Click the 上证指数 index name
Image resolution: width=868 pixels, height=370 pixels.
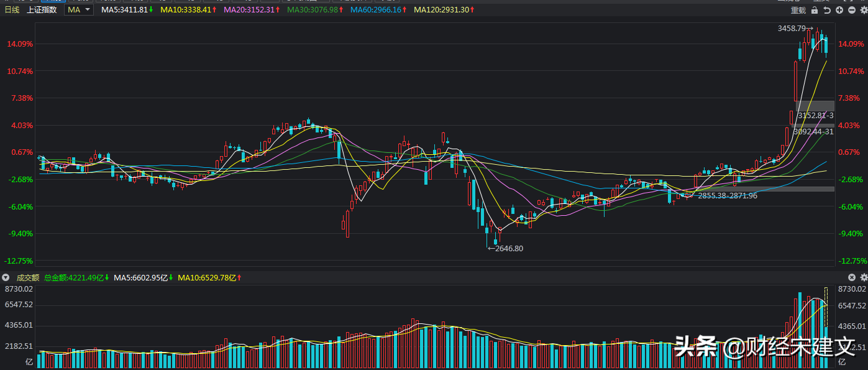click(x=42, y=10)
